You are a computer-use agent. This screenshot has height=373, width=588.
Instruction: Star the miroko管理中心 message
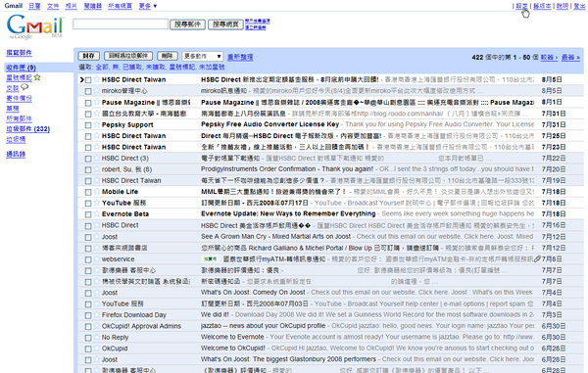point(96,91)
